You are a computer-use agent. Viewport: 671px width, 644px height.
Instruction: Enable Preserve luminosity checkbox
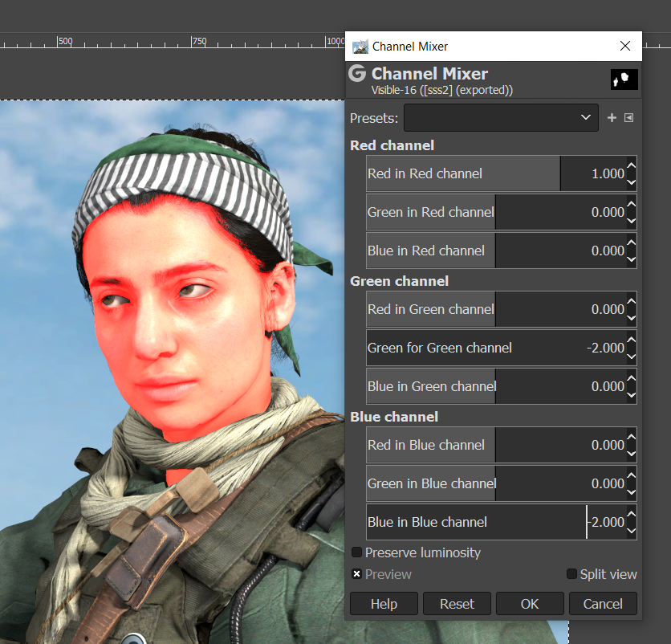click(x=356, y=552)
